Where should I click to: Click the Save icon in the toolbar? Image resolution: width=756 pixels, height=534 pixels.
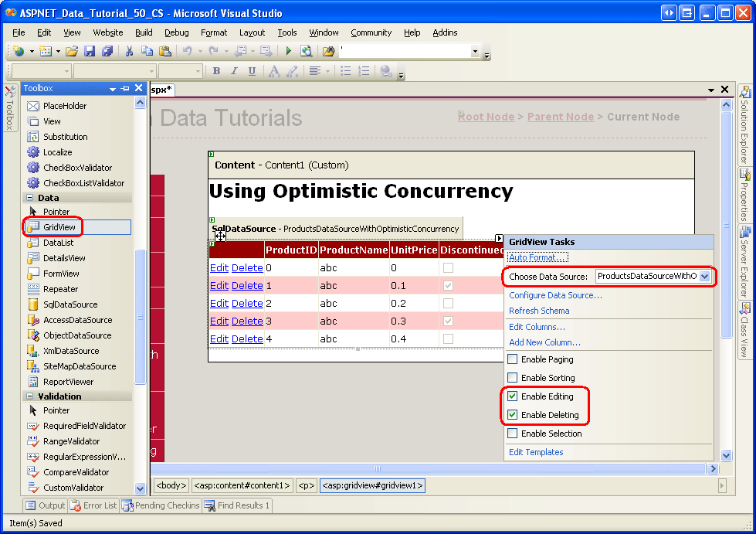(x=90, y=51)
